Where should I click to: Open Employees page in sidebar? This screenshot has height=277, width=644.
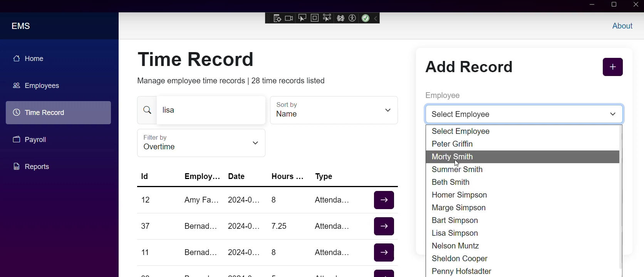point(59,86)
